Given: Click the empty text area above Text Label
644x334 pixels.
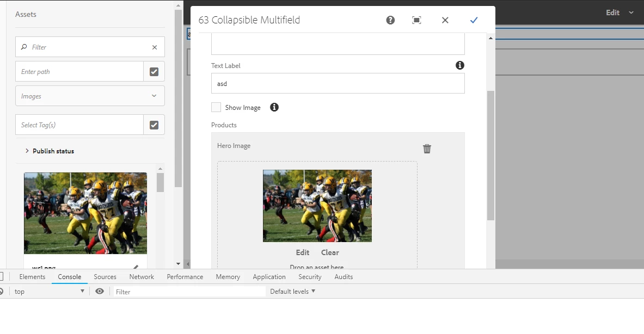Looking at the screenshot, I should (338, 44).
